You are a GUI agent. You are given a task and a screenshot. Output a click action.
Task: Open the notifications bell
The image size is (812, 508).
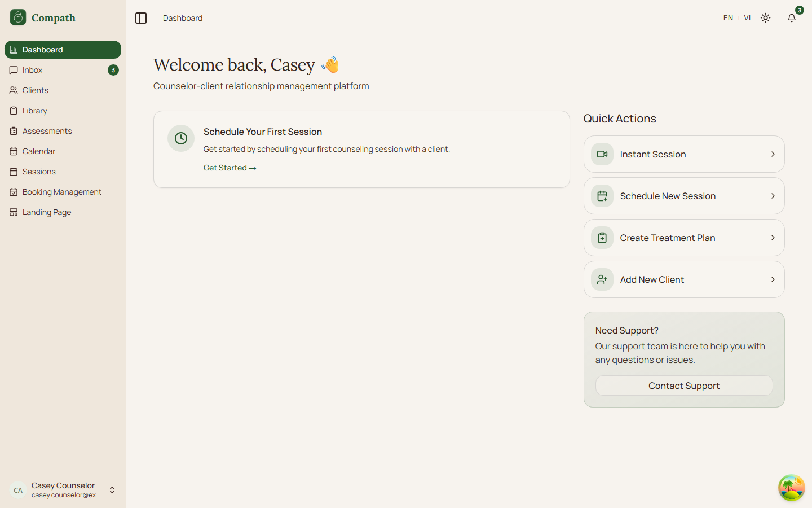tap(792, 18)
